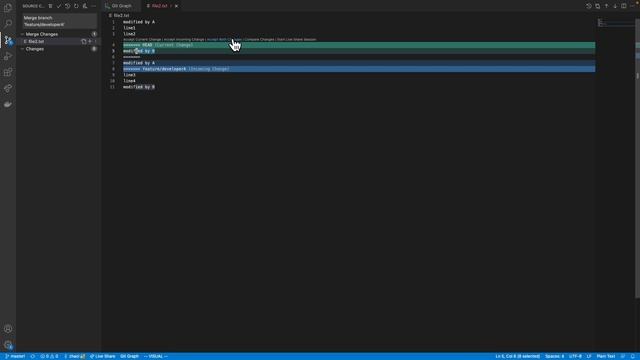
Task: Open the Search view in activity bar
Action: point(8,23)
